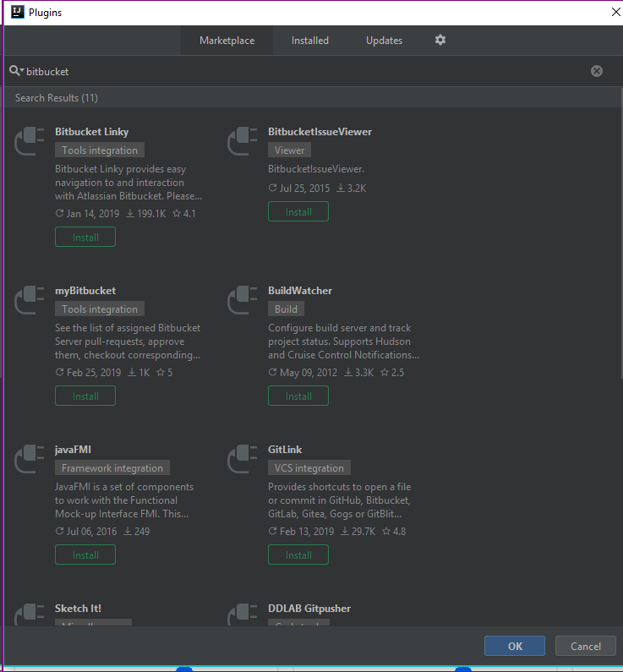Click the GitLink description text
This screenshot has height=672, width=623.
[x=339, y=500]
